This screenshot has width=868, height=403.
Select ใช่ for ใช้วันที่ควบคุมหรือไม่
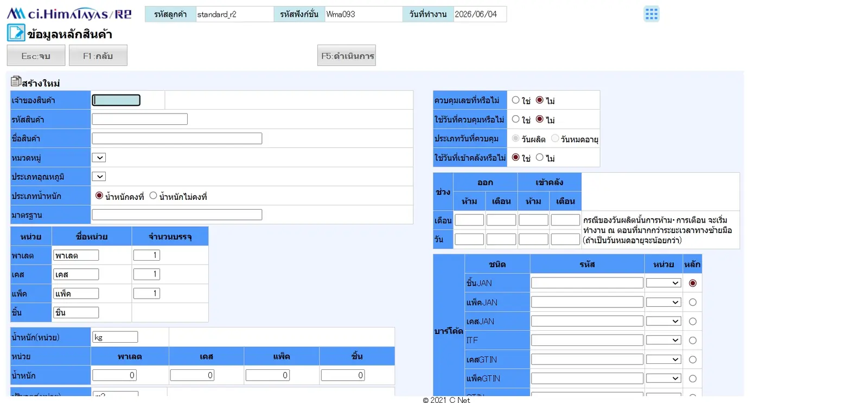click(516, 119)
